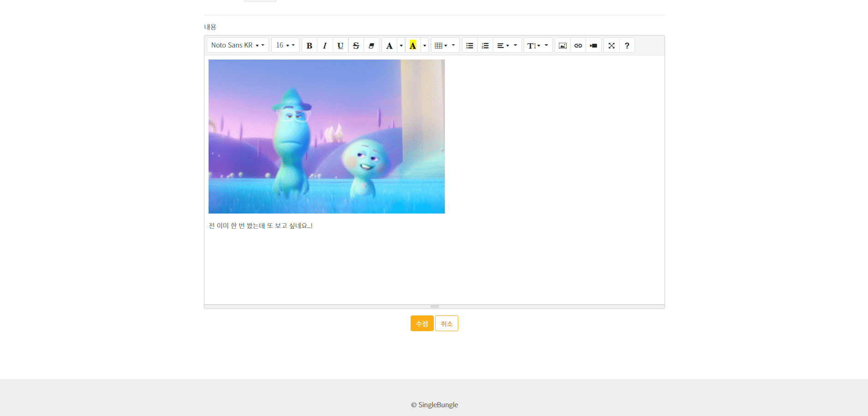Toggle italic text formatting
The height and width of the screenshot is (416, 868).
(x=325, y=45)
